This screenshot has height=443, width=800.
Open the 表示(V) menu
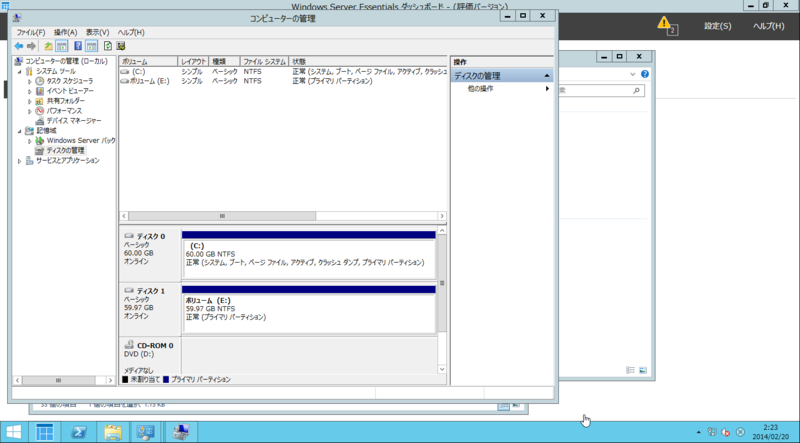(x=97, y=32)
